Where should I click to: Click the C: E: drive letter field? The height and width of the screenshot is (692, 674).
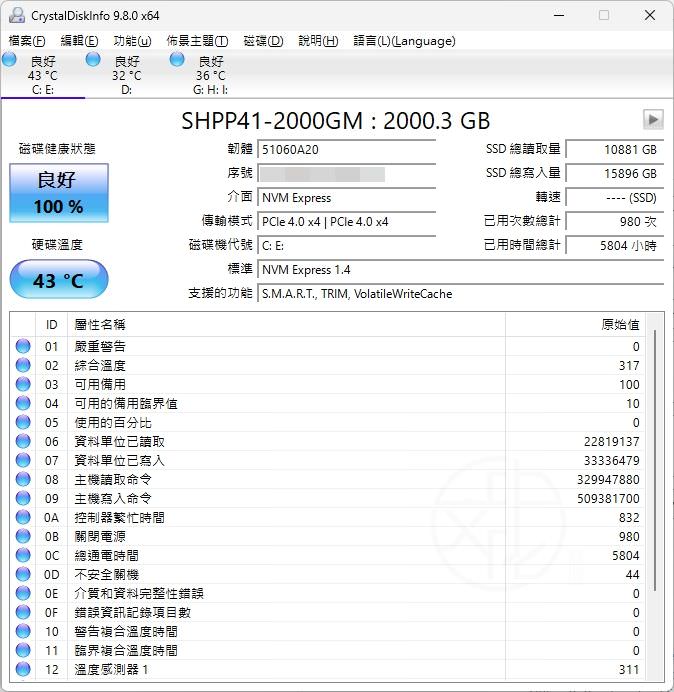tap(347, 245)
